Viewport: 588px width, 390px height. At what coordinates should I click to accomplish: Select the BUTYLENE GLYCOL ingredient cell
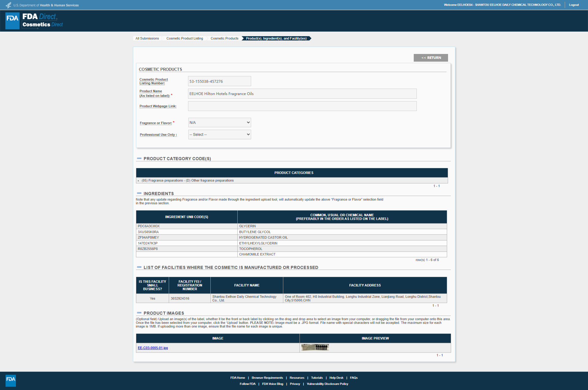(342, 232)
